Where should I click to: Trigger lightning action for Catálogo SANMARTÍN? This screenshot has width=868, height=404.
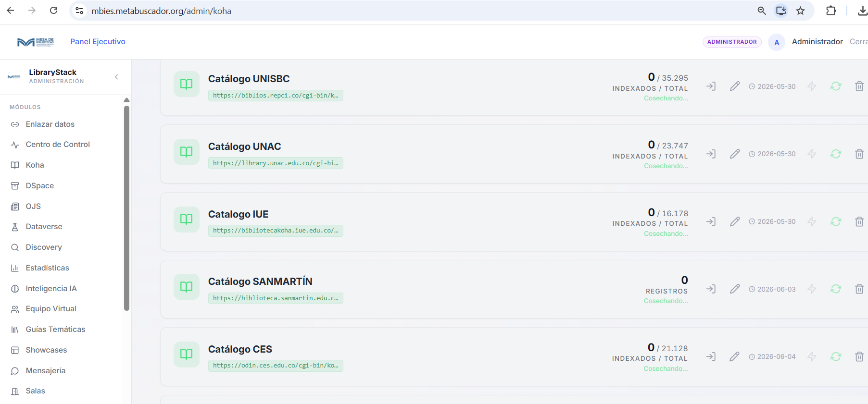812,289
